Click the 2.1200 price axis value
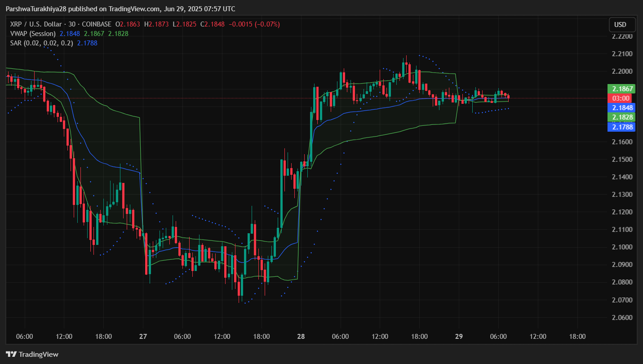This screenshot has width=643, height=364. (x=622, y=212)
